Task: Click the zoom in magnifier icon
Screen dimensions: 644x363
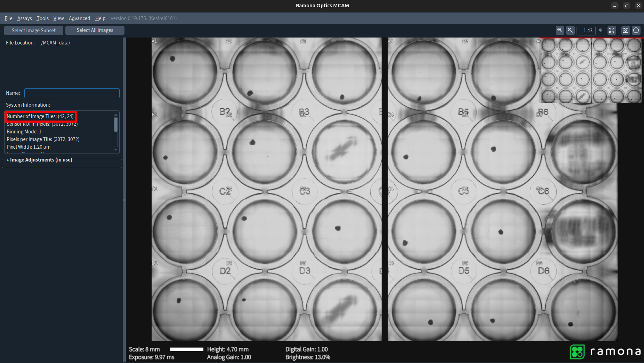Action: click(x=560, y=30)
